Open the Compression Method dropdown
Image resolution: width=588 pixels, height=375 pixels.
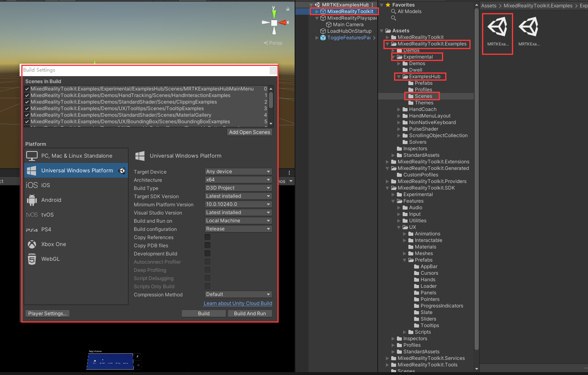click(238, 294)
